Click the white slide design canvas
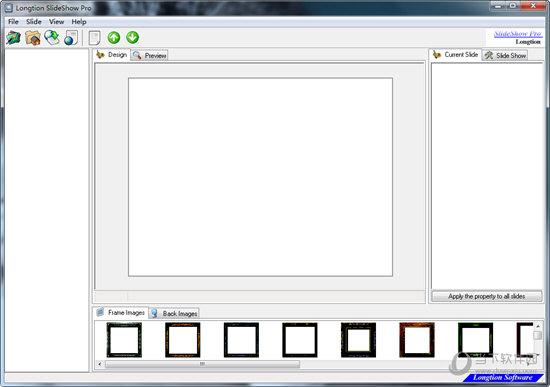The height and width of the screenshot is (387, 550). (x=260, y=177)
